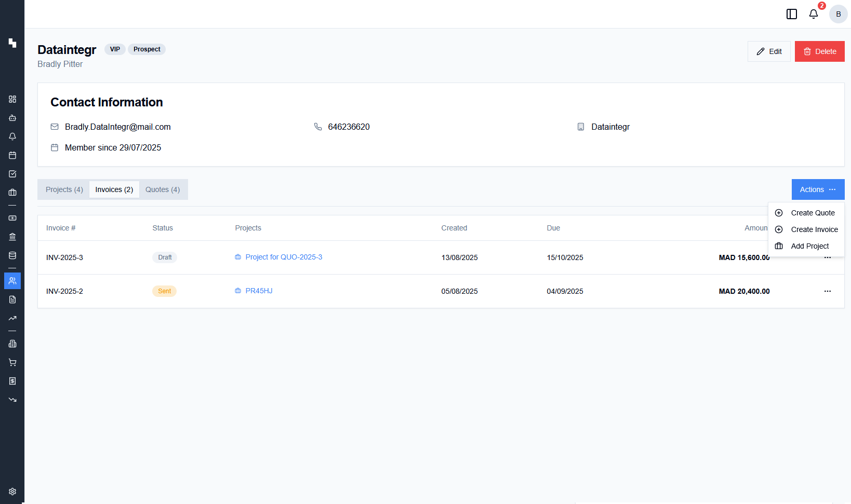Image resolution: width=851 pixels, height=504 pixels.
Task: Switch to the Projects (4) tab
Action: (x=64, y=189)
